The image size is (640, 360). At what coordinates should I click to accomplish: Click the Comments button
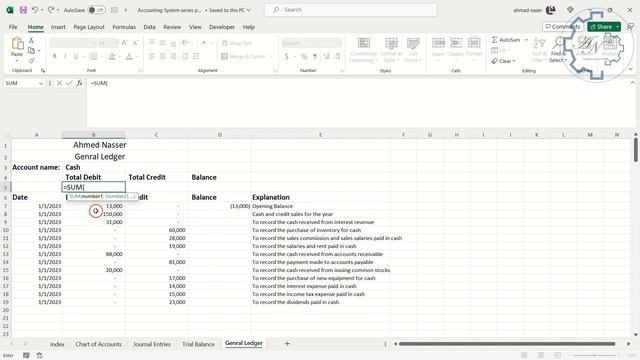click(x=563, y=27)
